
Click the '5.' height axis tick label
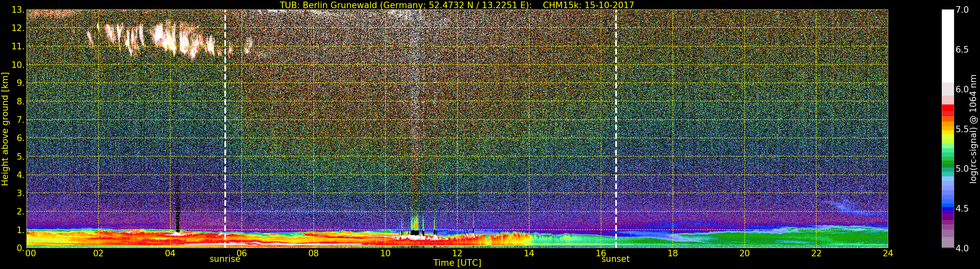pos(21,156)
